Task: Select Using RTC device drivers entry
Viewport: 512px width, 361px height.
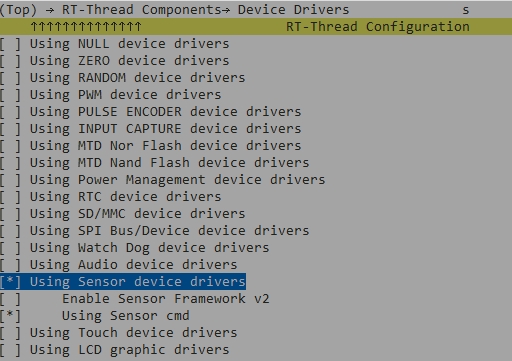Action: [111, 197]
